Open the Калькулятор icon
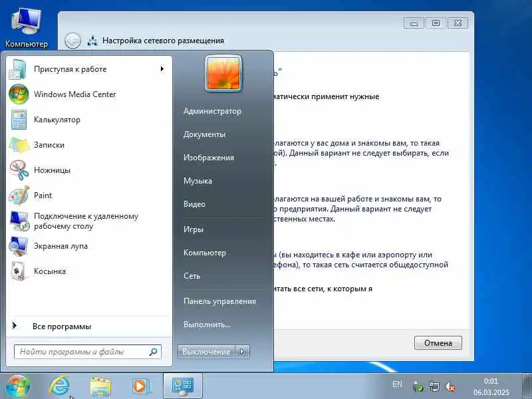The height and width of the screenshot is (399, 532). [19, 120]
